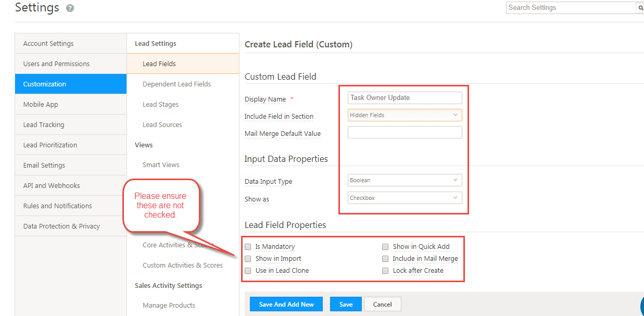The height and width of the screenshot is (316, 644).
Task: Open API and Webhooks settings
Action: (x=71, y=185)
